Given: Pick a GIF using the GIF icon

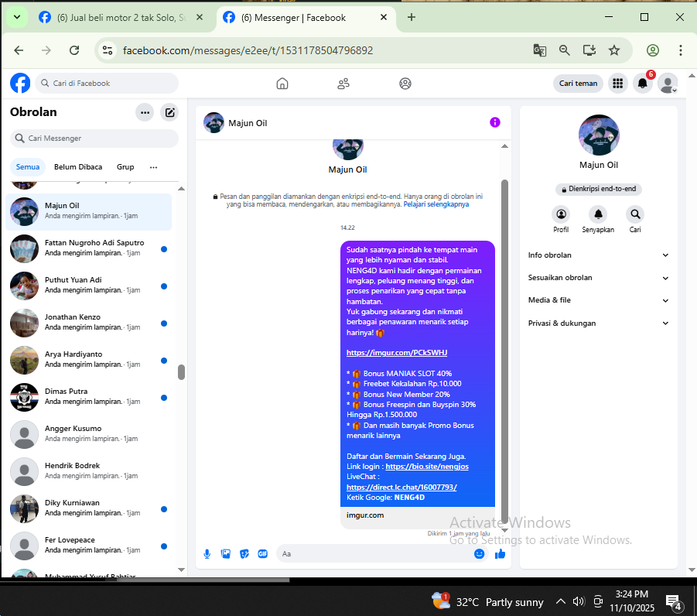Looking at the screenshot, I should [263, 554].
